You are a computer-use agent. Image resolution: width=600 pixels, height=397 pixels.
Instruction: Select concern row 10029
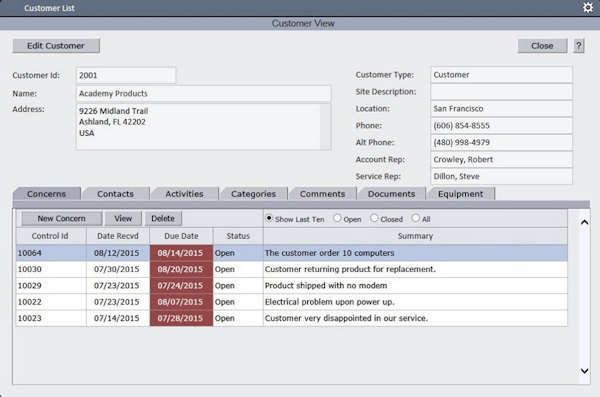point(292,286)
